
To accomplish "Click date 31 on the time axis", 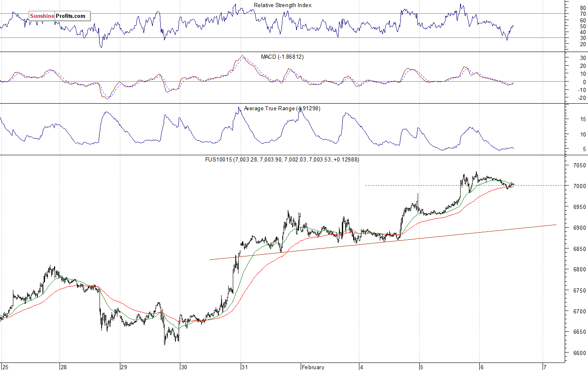I will coord(244,367).
